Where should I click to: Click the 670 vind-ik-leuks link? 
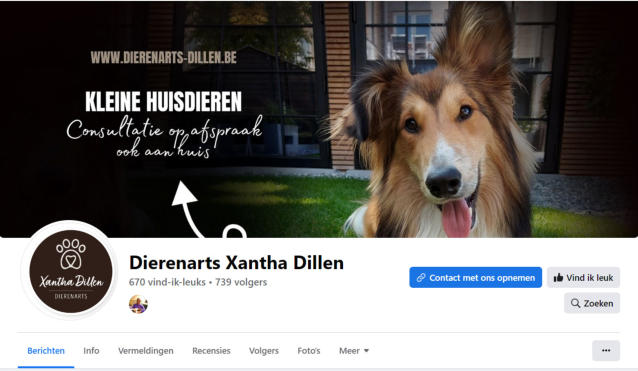pyautogui.click(x=167, y=282)
